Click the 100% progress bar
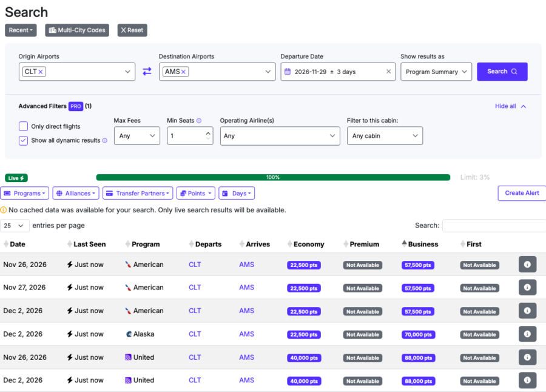 (273, 177)
